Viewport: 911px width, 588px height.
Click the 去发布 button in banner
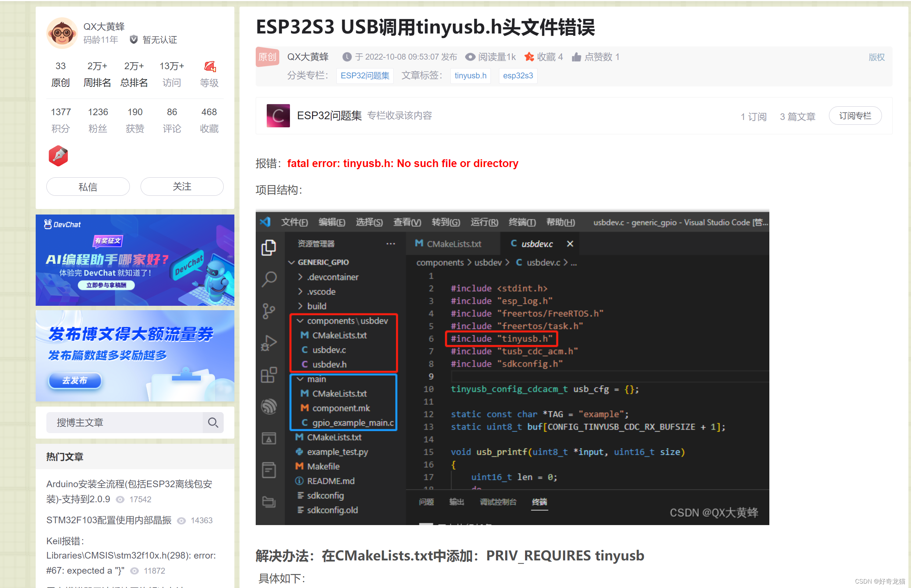75,380
